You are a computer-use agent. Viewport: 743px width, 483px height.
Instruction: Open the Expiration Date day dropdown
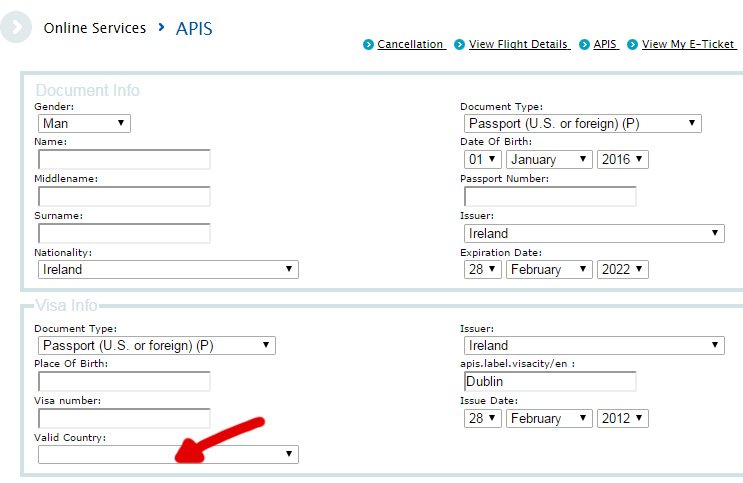pos(482,269)
